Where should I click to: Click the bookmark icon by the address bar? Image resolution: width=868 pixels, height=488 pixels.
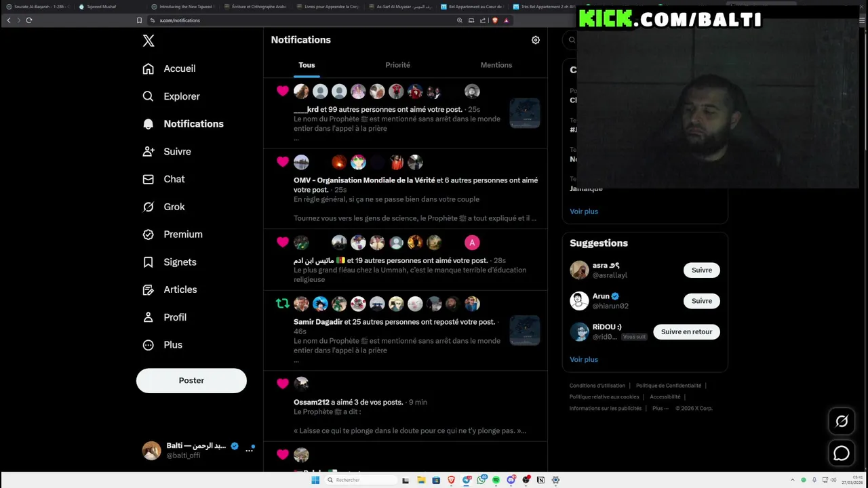pyautogui.click(x=139, y=20)
